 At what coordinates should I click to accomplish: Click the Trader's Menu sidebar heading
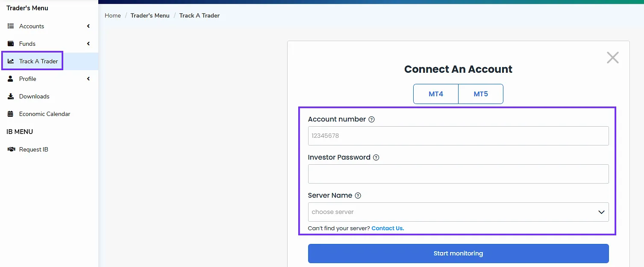point(27,8)
